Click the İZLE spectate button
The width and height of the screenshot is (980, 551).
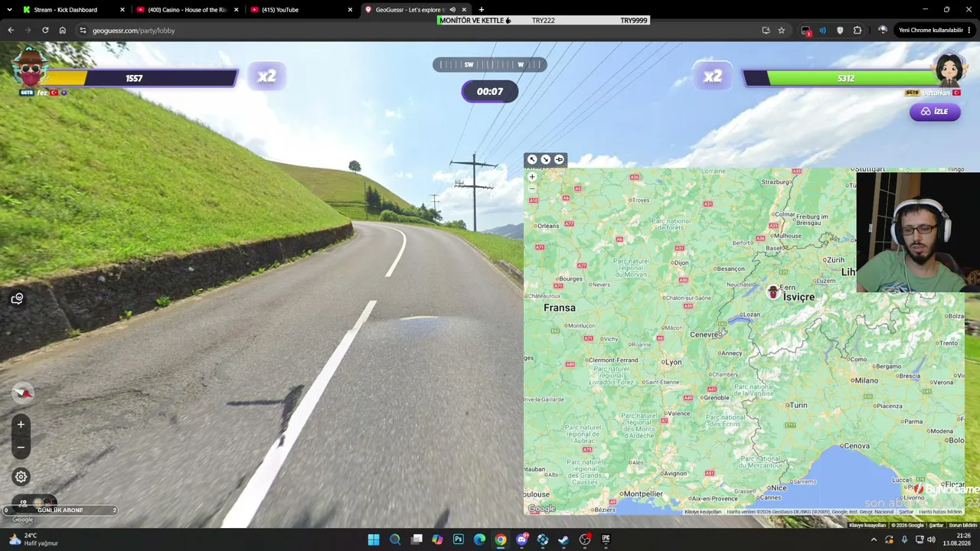pos(935,112)
